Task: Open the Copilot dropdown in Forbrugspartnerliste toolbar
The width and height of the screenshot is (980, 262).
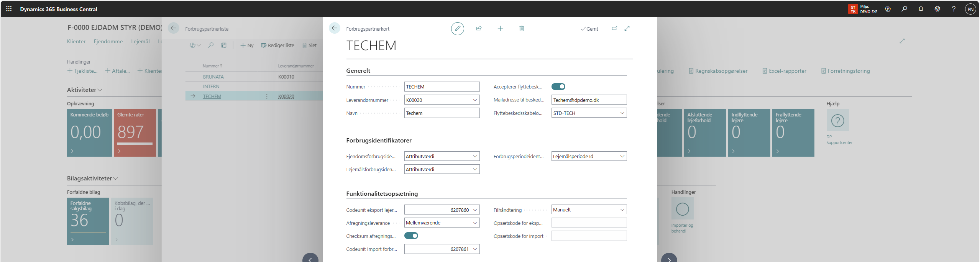Action: tap(195, 45)
